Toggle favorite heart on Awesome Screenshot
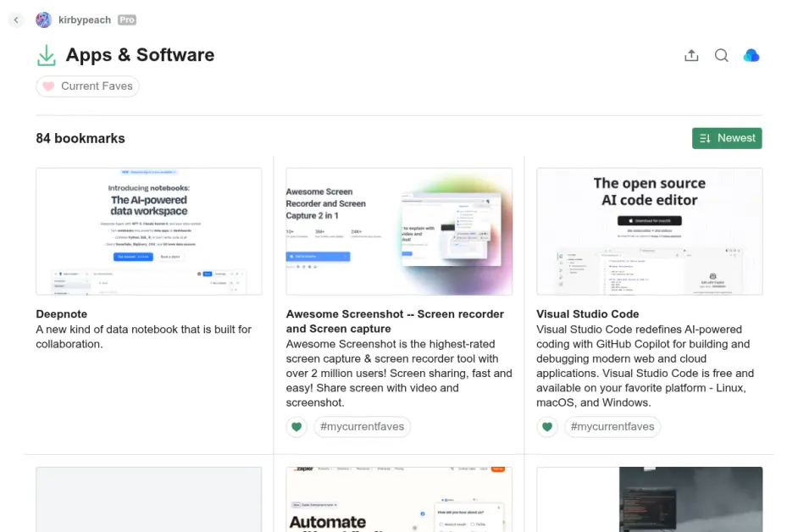This screenshot has width=798, height=532. click(x=296, y=427)
